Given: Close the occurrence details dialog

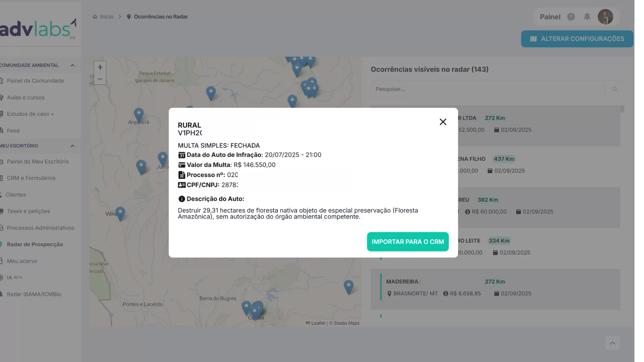Looking at the screenshot, I should pos(443,122).
